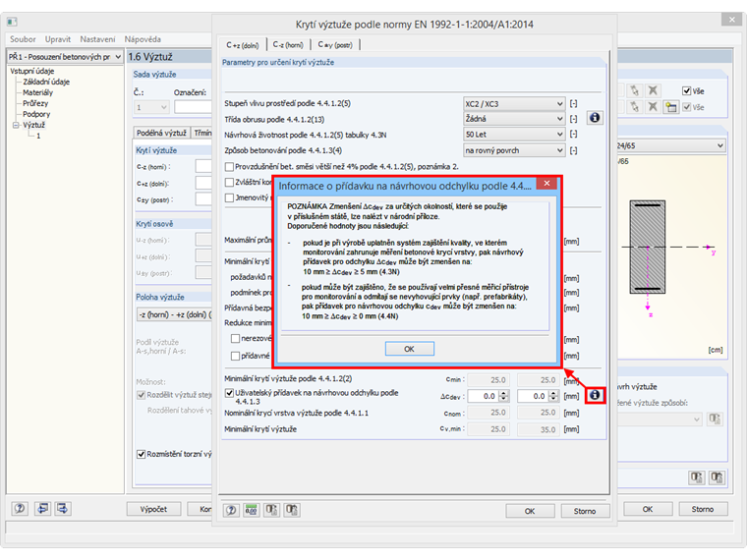Toggle the upper Vše checkbox
This screenshot has height=560, width=747.
(x=686, y=91)
